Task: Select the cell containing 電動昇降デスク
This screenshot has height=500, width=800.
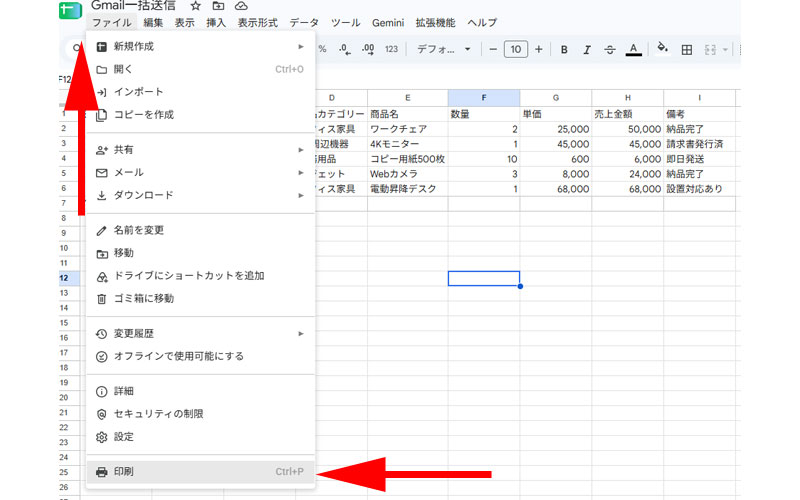Action: click(x=408, y=189)
